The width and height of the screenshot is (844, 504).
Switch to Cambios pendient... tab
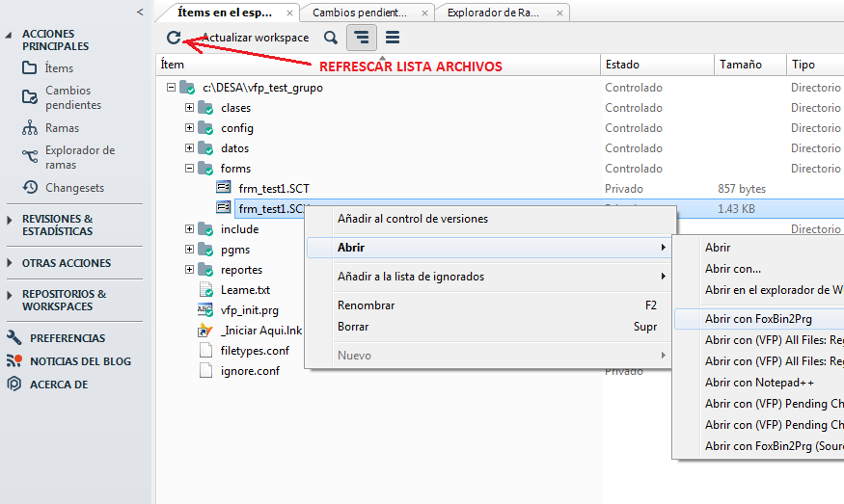tap(359, 13)
